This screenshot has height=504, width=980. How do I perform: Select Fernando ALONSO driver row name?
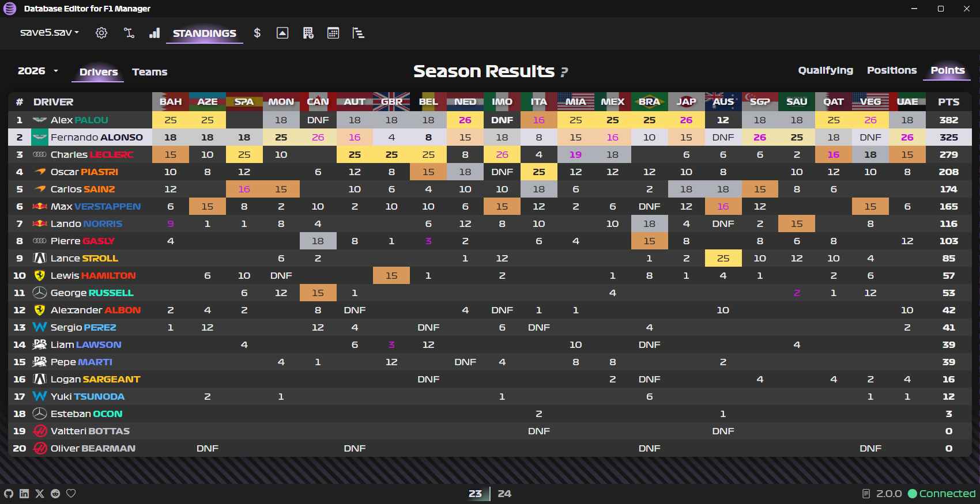coord(97,137)
